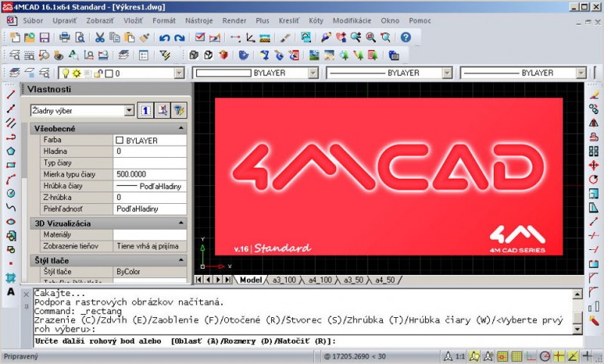Click the Print icon
The width and height of the screenshot is (604, 364).
64,37
